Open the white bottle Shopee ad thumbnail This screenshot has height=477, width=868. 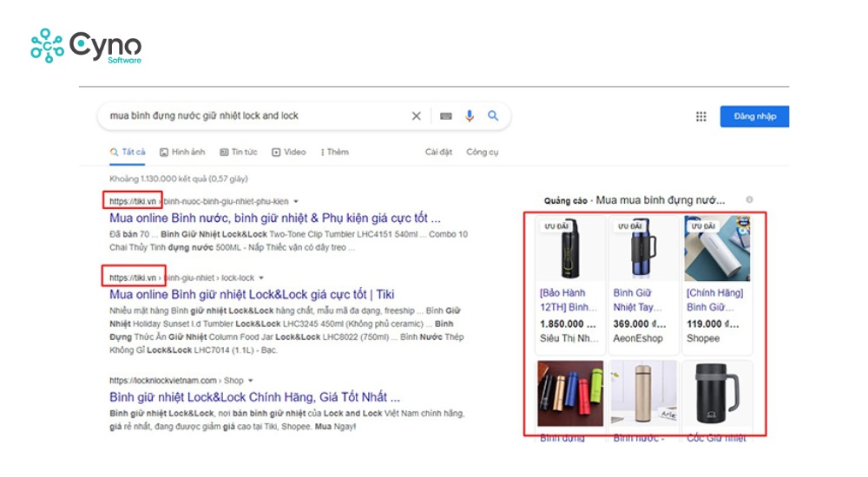717,248
